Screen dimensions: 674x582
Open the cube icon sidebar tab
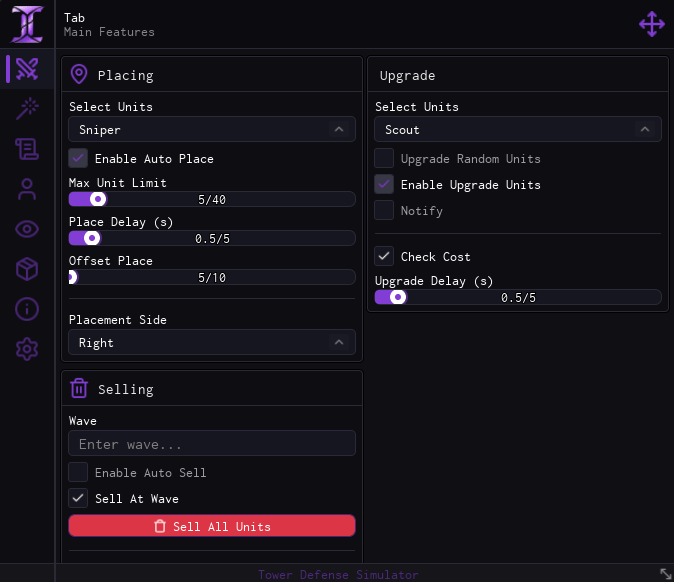tap(27, 269)
